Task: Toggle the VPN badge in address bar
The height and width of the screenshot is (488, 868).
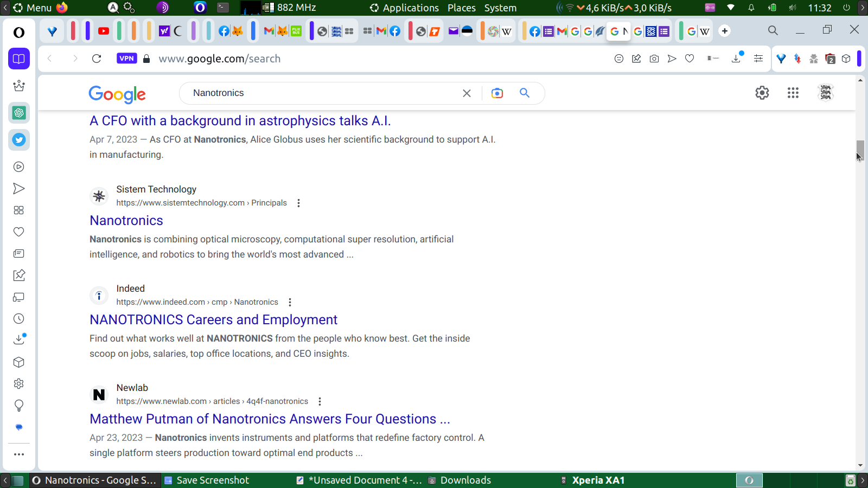Action: point(127,59)
